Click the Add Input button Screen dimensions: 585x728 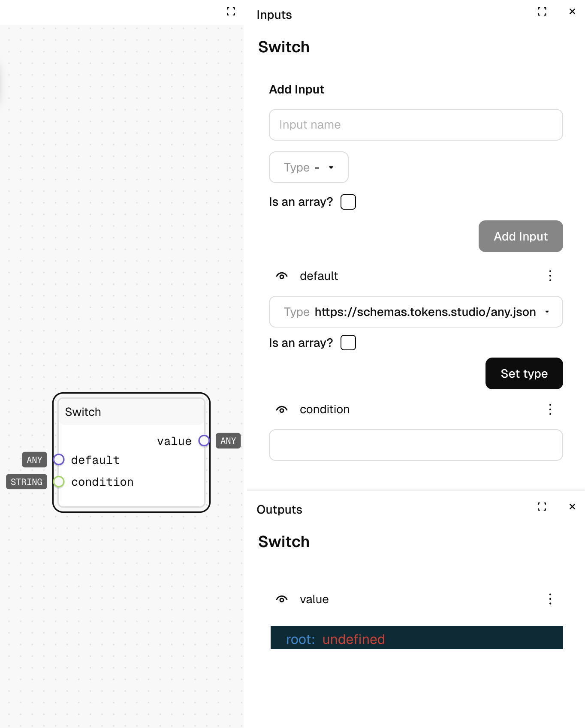click(521, 236)
